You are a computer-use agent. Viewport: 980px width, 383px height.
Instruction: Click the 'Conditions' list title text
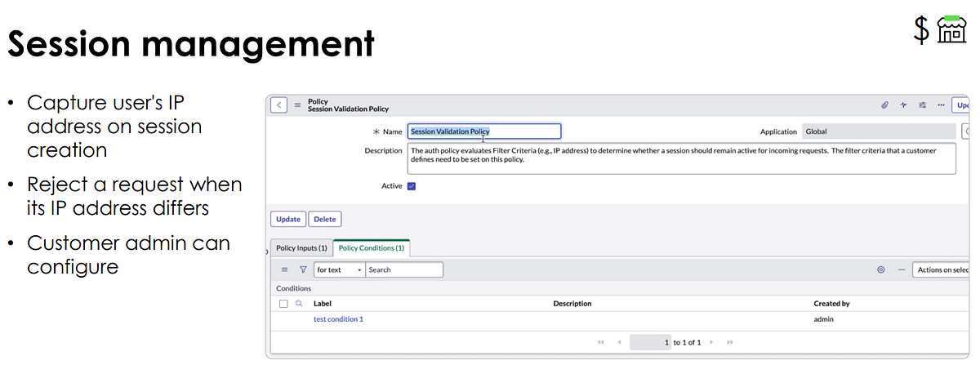coord(293,288)
